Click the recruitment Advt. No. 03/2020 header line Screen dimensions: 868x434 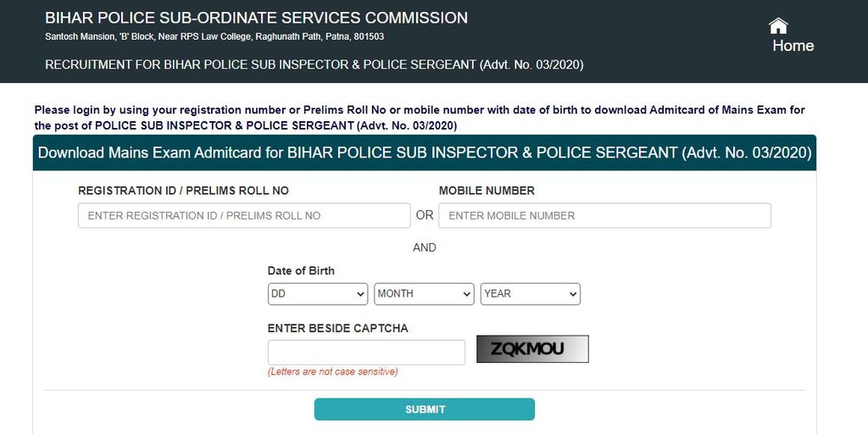coord(314,64)
